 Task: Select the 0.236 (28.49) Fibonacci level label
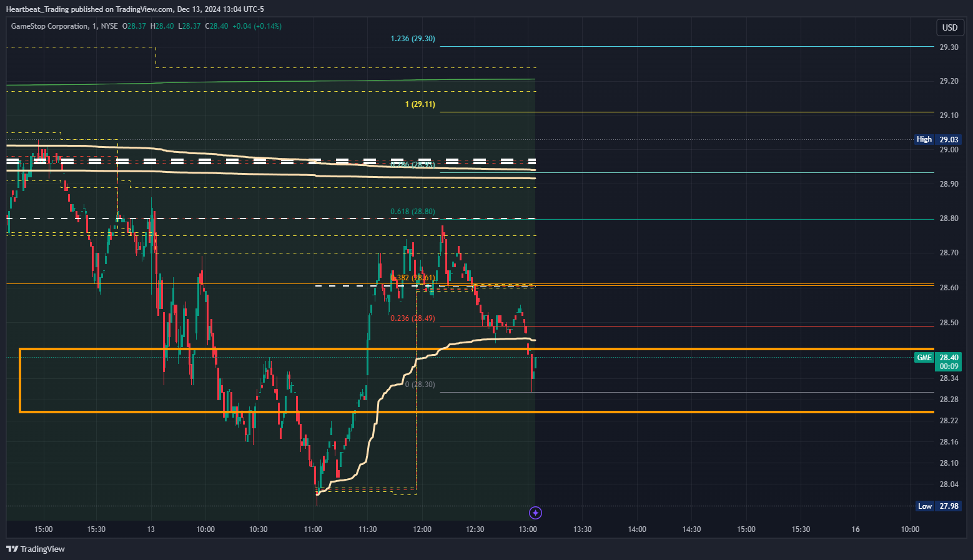(413, 318)
